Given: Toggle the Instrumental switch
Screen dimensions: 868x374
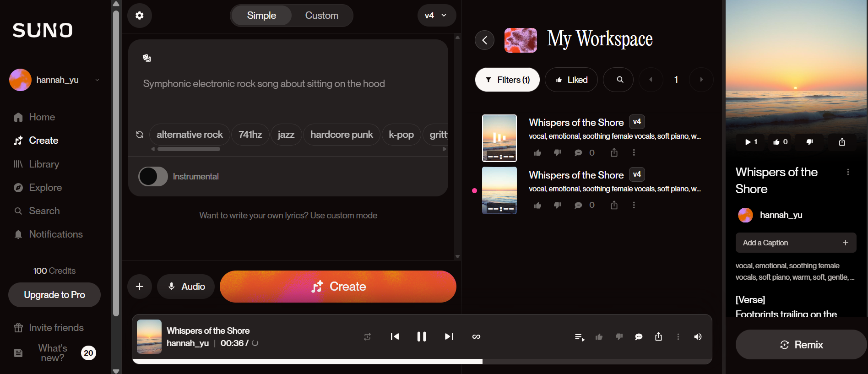Looking at the screenshot, I should (x=153, y=176).
